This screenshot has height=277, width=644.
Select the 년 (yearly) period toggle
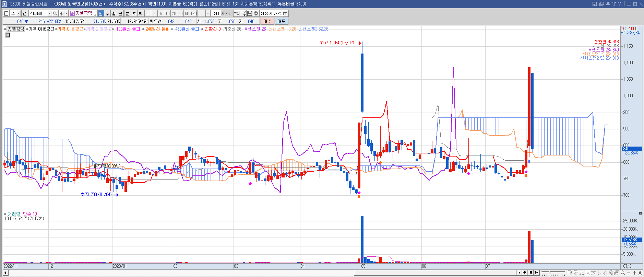tap(120, 13)
